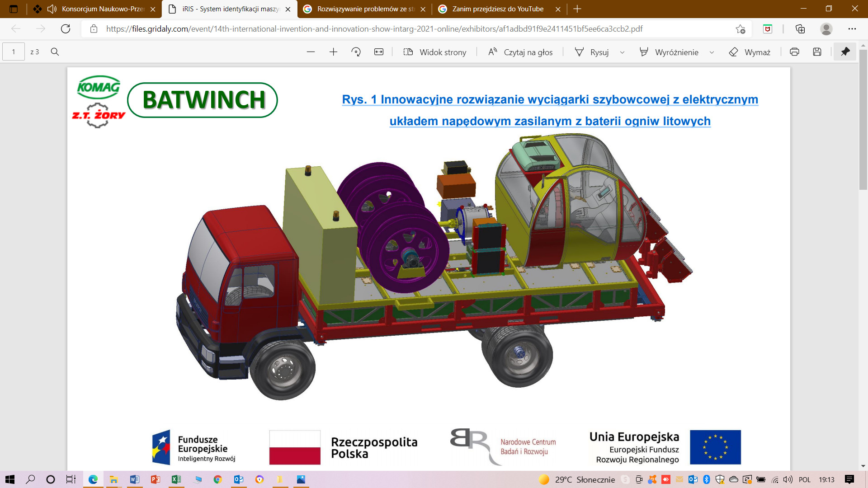
Task: Unpin the PDF toolbar
Action: point(845,52)
